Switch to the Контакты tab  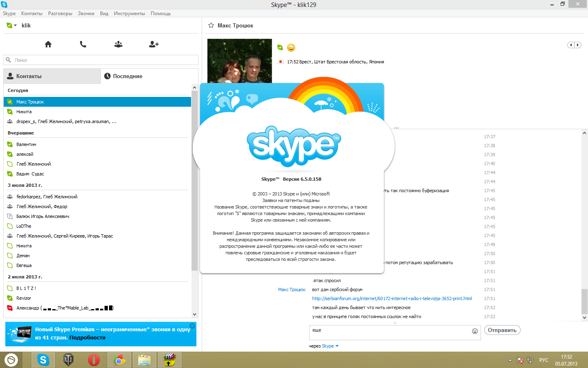(x=52, y=76)
